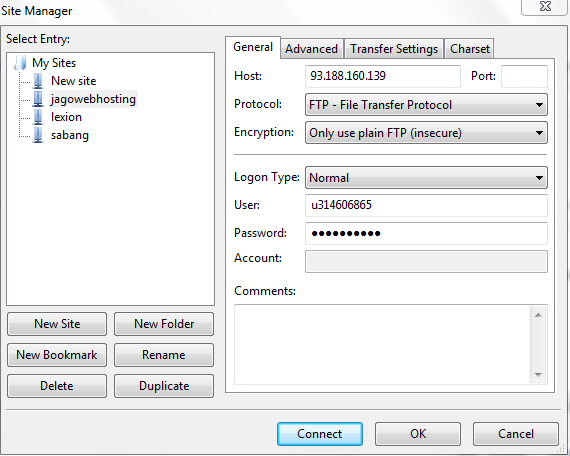Click the Comments scrollbar down arrow
Viewport: 570px width, 456px height.
(538, 375)
